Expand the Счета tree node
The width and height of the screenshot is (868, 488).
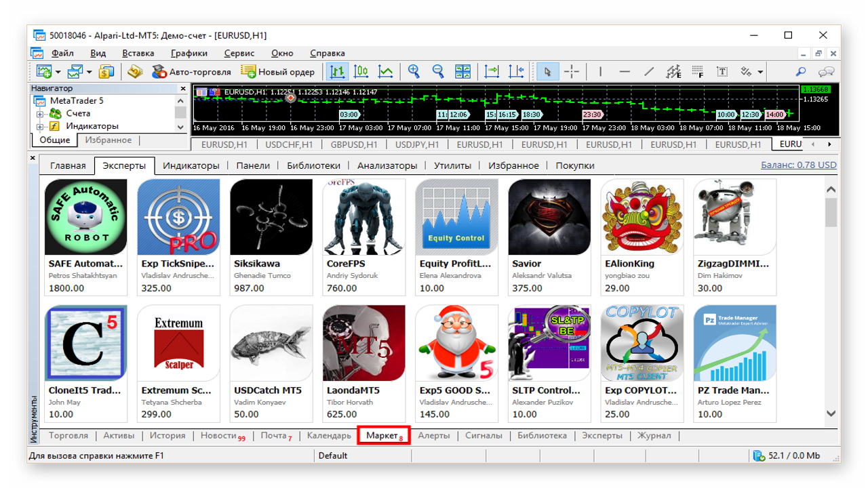(x=40, y=114)
